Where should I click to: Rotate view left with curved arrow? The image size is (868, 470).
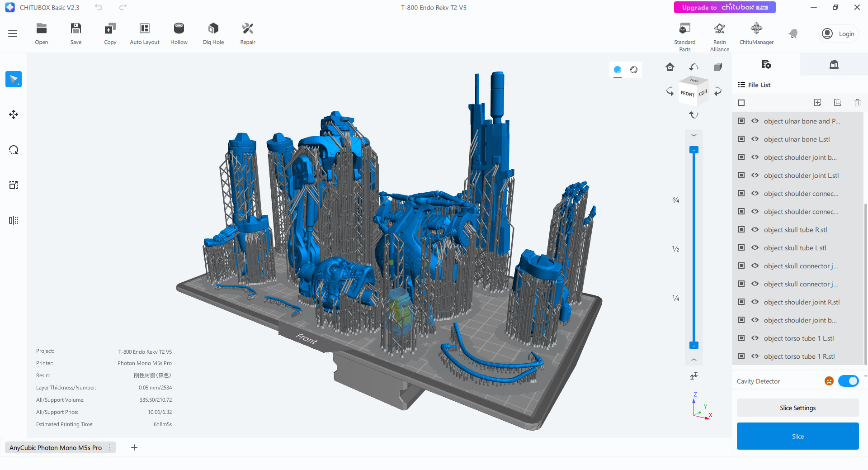pyautogui.click(x=670, y=91)
